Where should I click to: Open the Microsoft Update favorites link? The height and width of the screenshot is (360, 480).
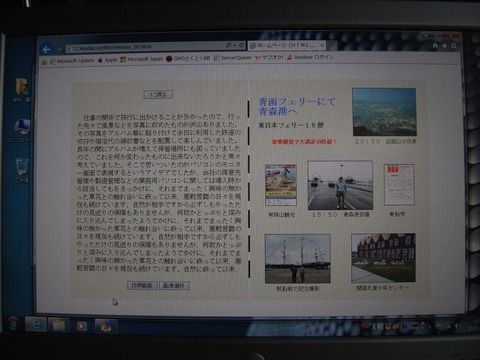tap(72, 61)
